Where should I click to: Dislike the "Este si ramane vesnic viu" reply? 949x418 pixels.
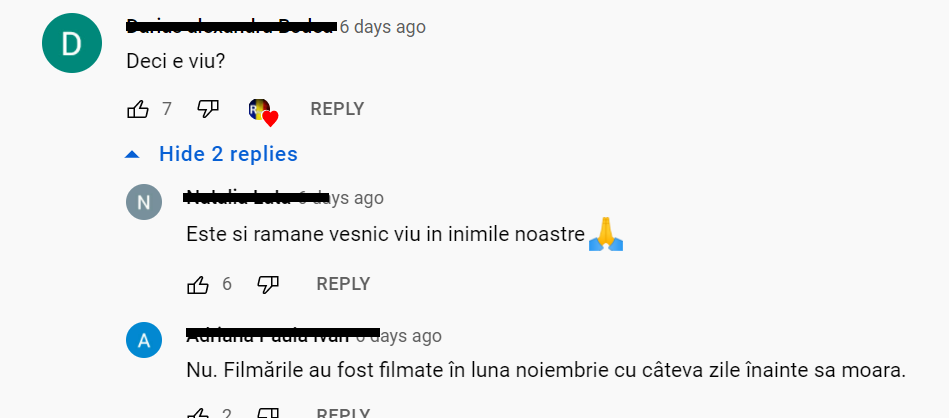(x=268, y=284)
